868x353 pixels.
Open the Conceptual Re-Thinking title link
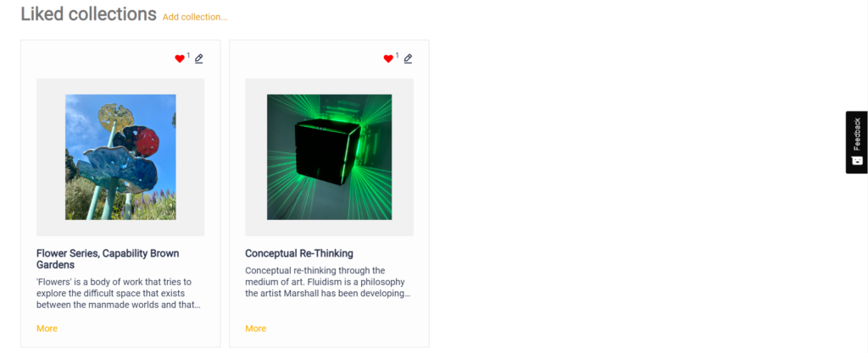click(x=299, y=254)
